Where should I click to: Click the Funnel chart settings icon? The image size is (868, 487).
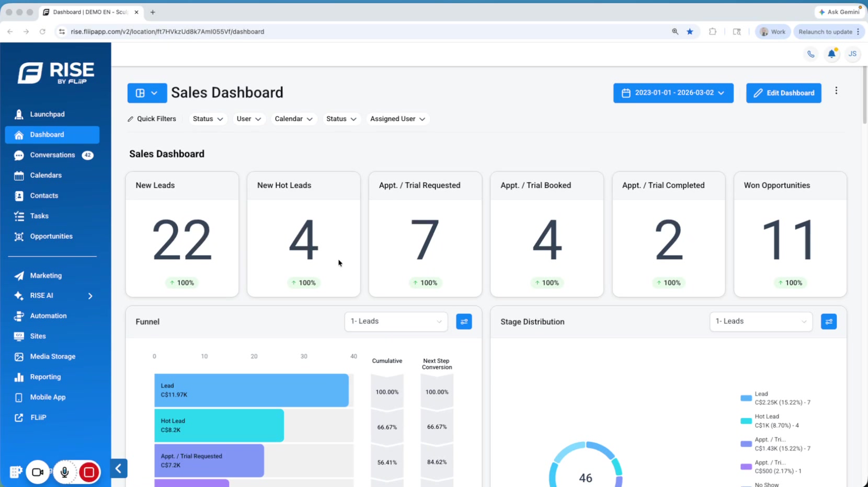(x=464, y=322)
